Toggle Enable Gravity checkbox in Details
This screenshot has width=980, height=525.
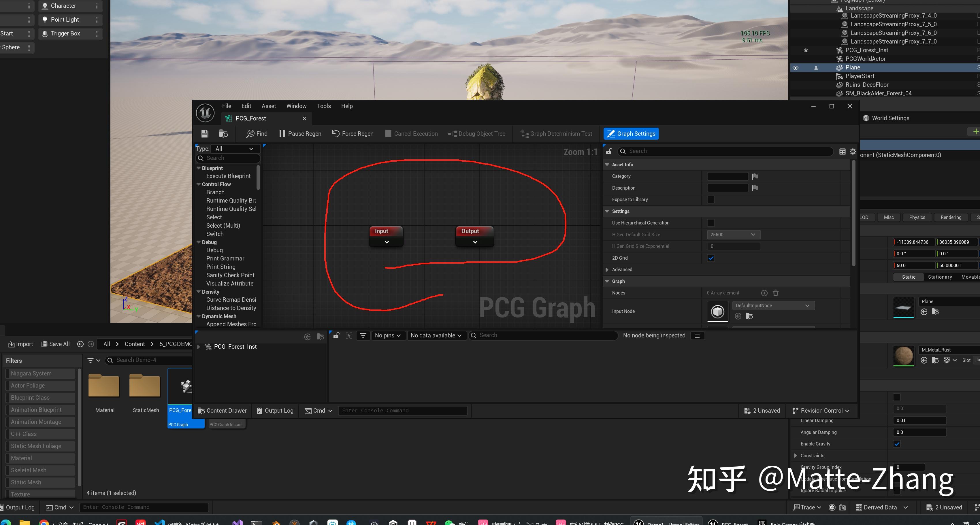tap(897, 443)
